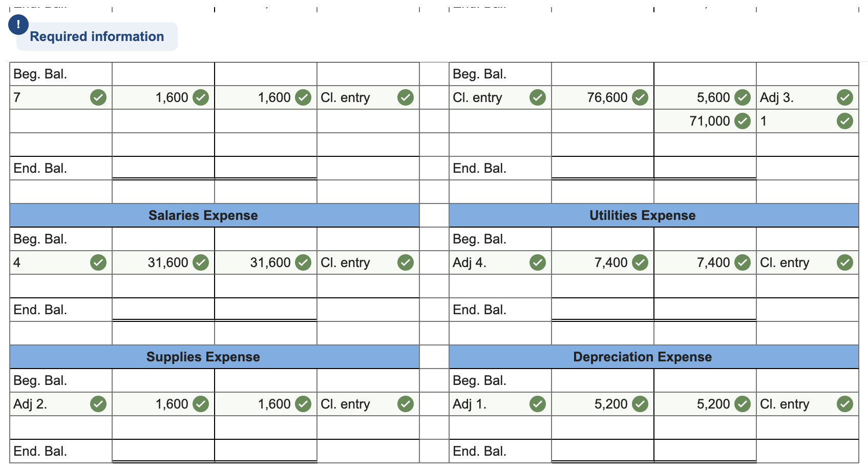This screenshot has width=868, height=468.
Task: Click the checkmark beside Adj 1. label
Action: click(537, 403)
